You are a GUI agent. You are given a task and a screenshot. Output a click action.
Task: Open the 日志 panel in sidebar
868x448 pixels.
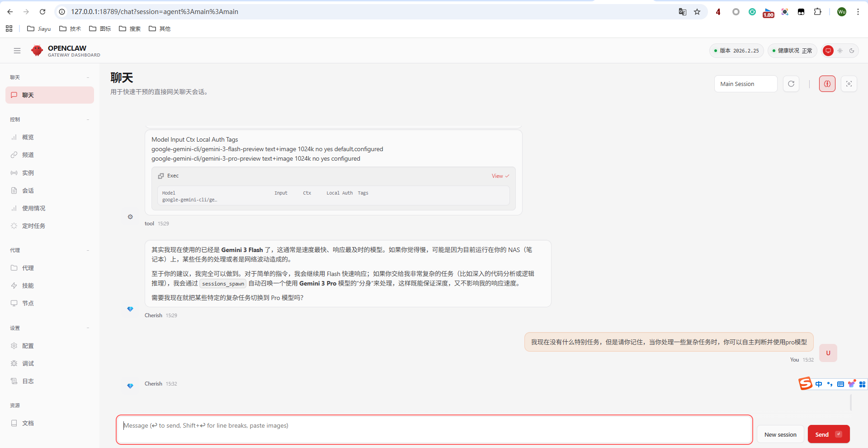click(x=28, y=381)
